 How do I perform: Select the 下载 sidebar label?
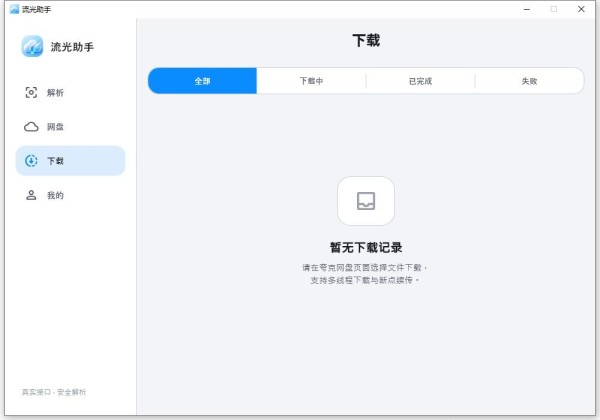55,161
